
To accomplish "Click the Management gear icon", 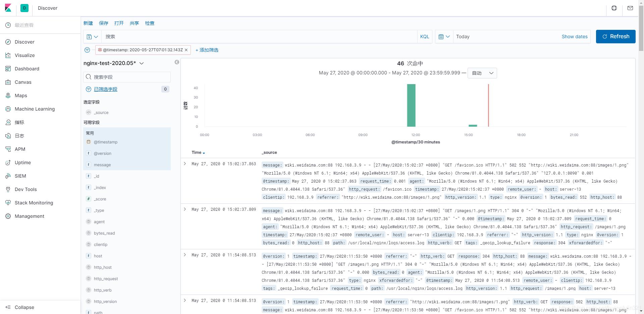I will (8, 216).
